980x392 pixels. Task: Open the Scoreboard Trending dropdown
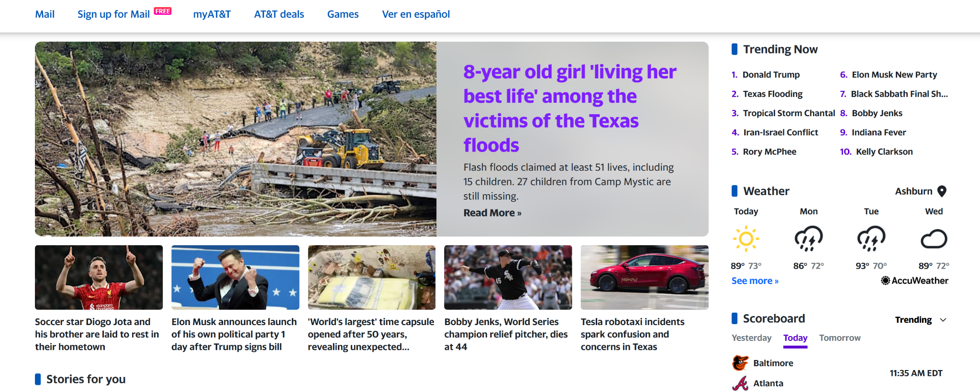tap(921, 320)
